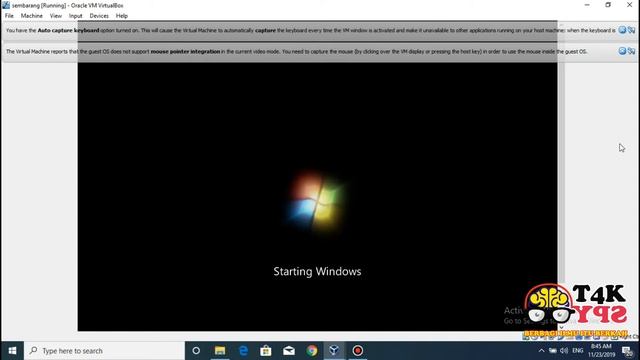
Task: Open the Windows Start menu
Action: click(x=12, y=351)
